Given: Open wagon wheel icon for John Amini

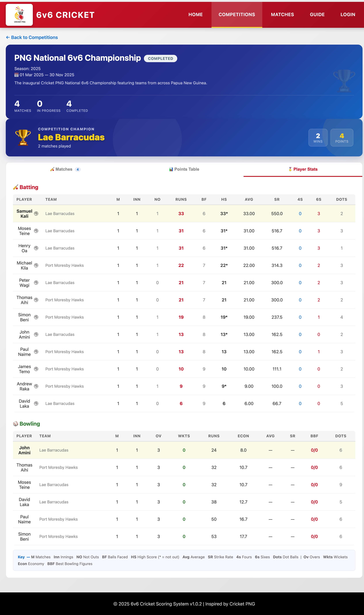Looking at the screenshot, I should click(36, 334).
